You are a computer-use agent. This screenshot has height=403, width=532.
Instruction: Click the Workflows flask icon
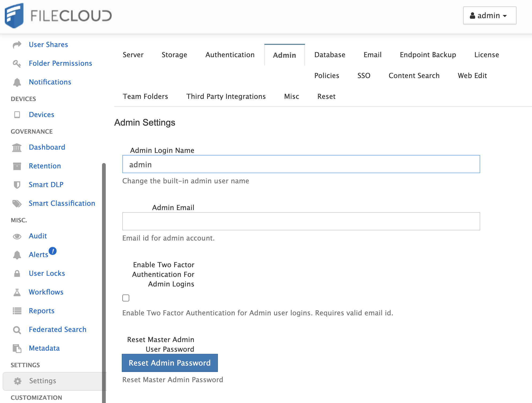(x=17, y=292)
